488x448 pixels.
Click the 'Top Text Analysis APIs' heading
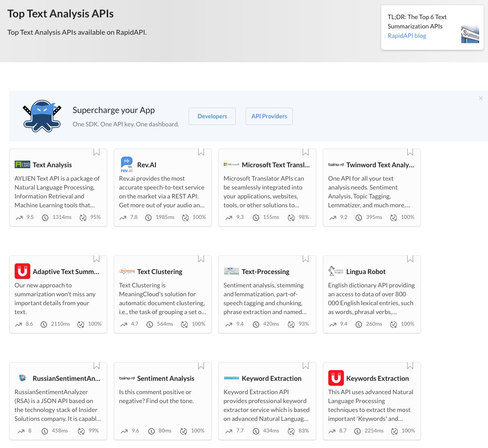[x=60, y=14]
